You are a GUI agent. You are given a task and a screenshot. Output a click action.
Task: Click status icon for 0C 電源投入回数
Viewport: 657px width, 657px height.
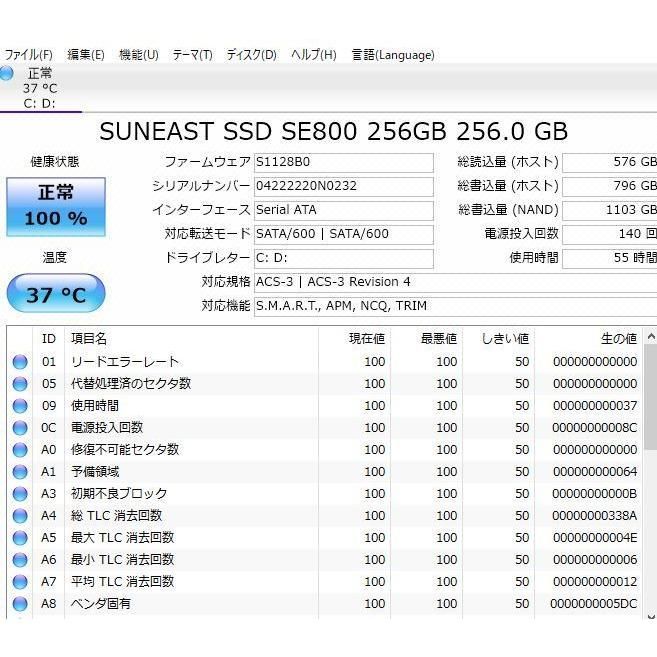coord(20,428)
